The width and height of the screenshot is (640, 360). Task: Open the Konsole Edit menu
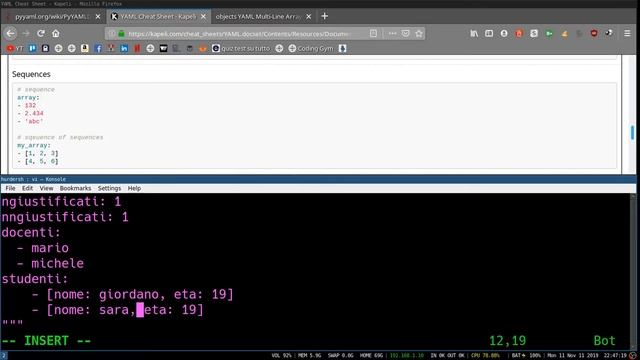[x=27, y=188]
